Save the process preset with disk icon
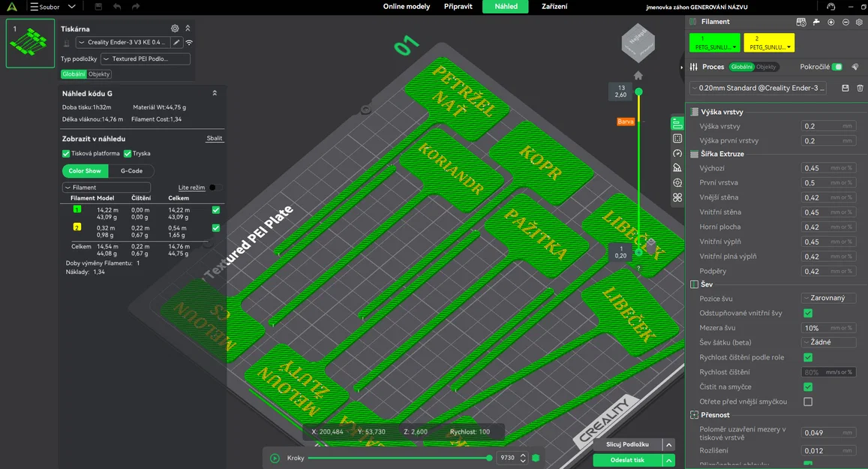Image resolution: width=868 pixels, height=469 pixels. 845,88
